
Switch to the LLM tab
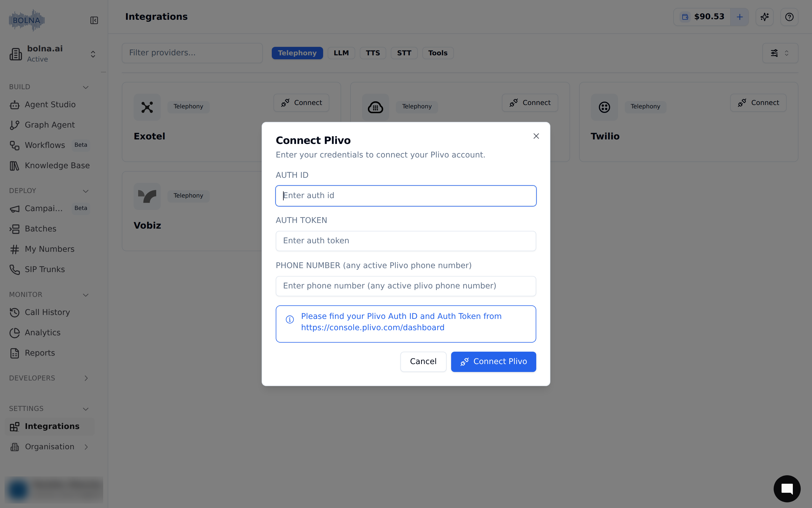[341, 53]
